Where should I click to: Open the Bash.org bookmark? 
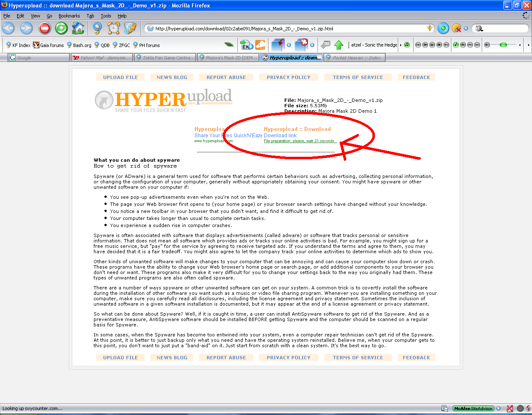(79, 45)
